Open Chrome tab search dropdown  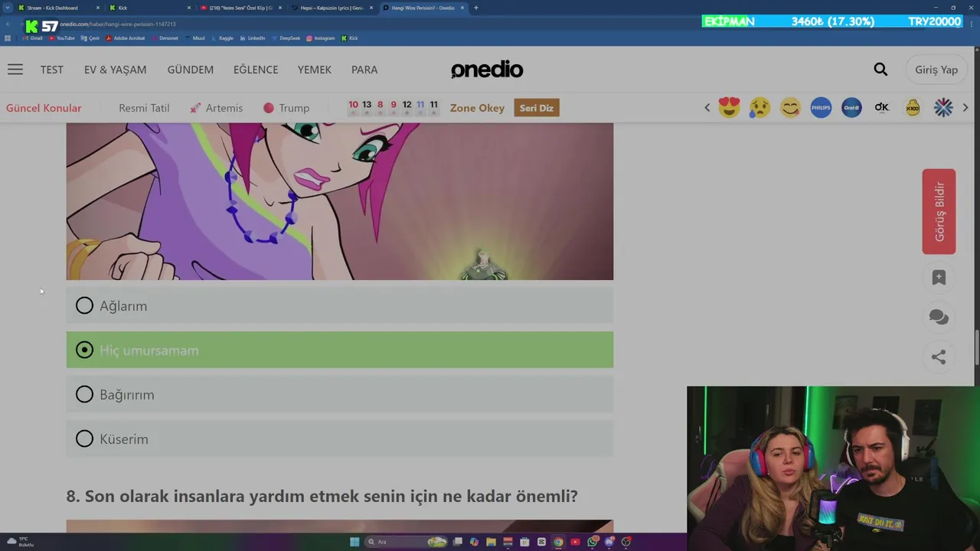pos(8,8)
